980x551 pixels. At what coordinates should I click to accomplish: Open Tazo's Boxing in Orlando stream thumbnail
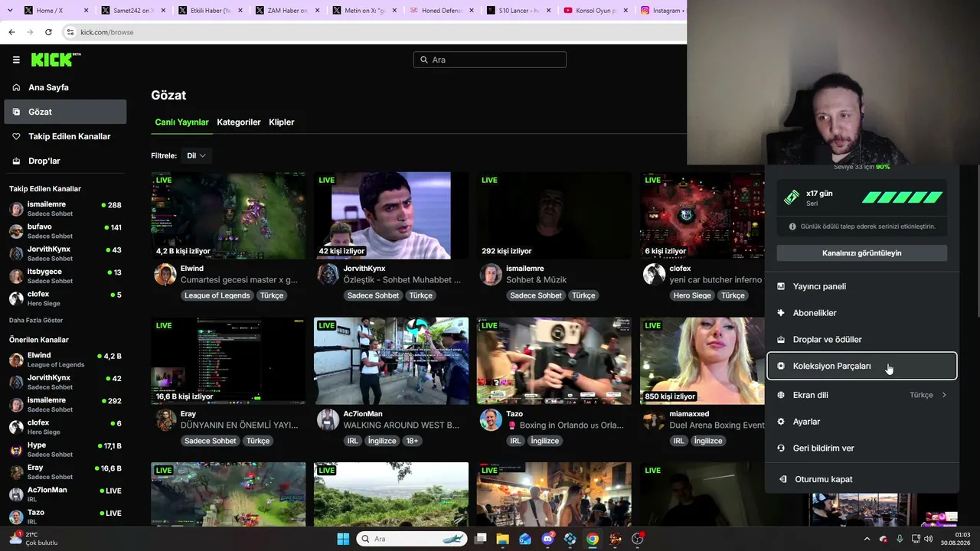point(554,360)
